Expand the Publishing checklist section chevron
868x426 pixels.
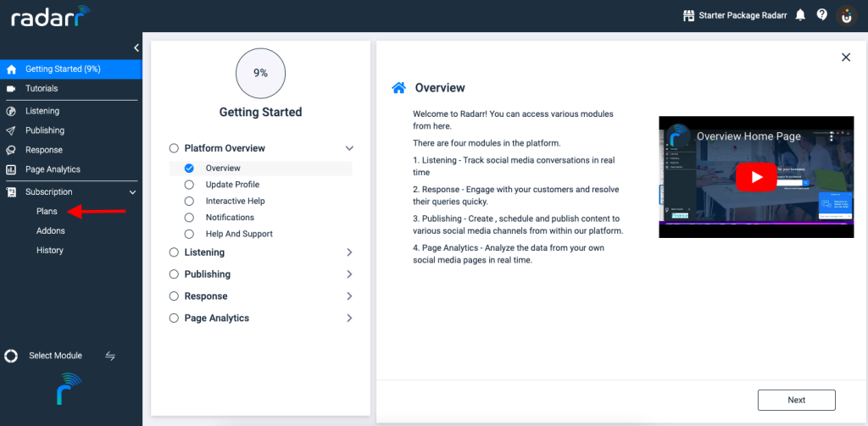coord(349,274)
